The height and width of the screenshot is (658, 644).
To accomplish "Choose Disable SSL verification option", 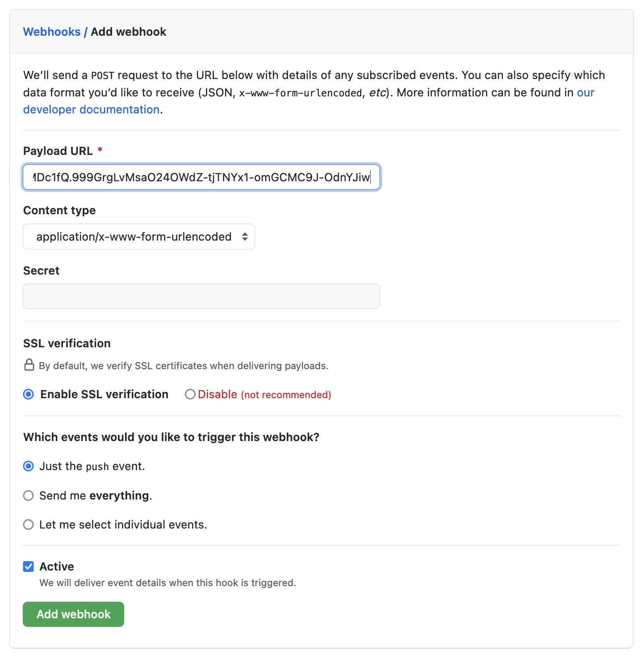I will 190,394.
